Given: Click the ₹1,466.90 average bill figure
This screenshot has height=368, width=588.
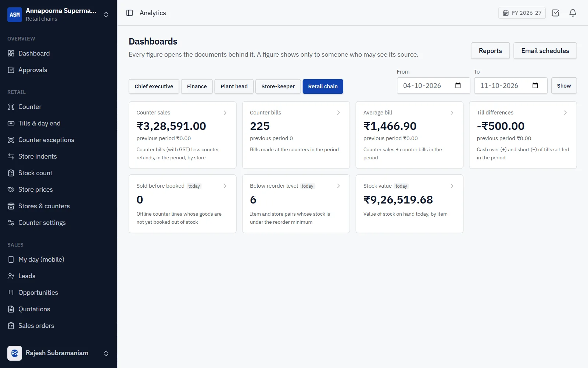Looking at the screenshot, I should click(390, 126).
